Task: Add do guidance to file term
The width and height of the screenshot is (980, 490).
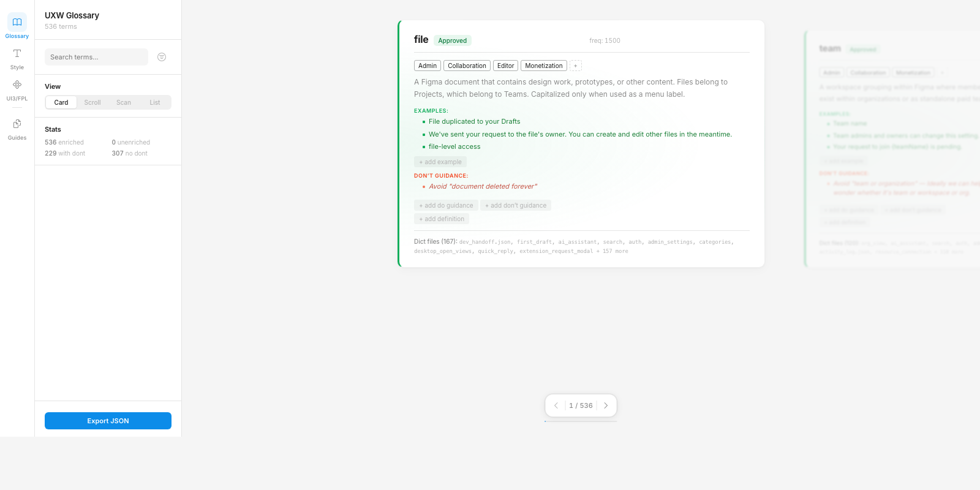Action: tap(446, 205)
